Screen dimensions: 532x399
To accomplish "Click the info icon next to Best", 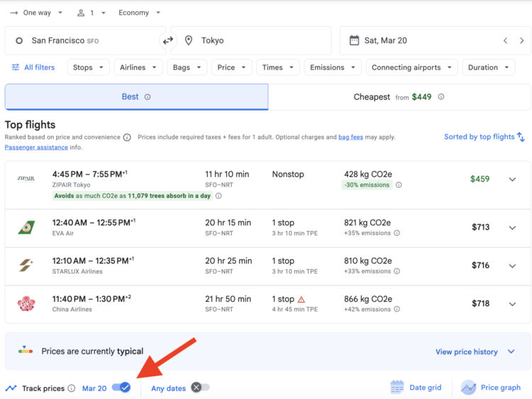I will coord(148,97).
